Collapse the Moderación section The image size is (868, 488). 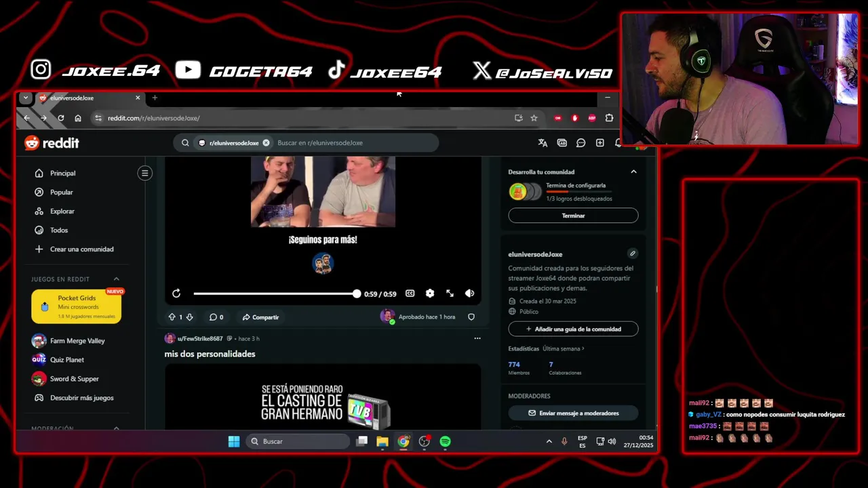point(116,428)
